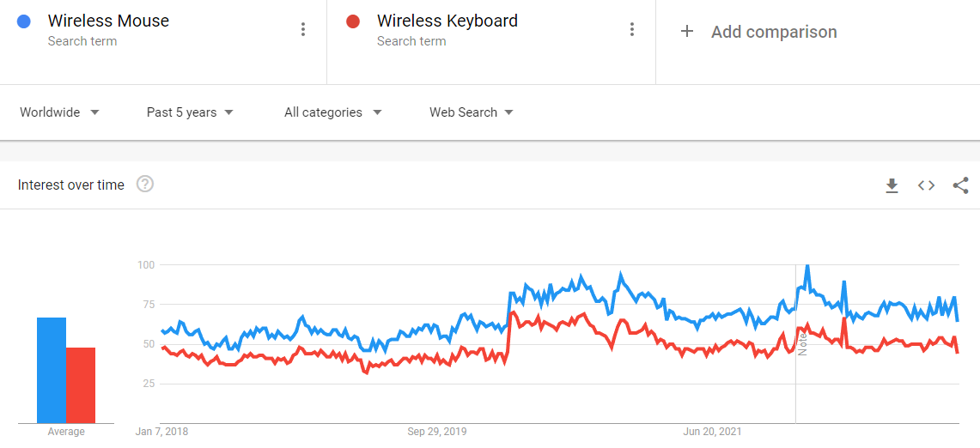Click the Add comparison text
Screen dimensions: 980x448
[774, 32]
